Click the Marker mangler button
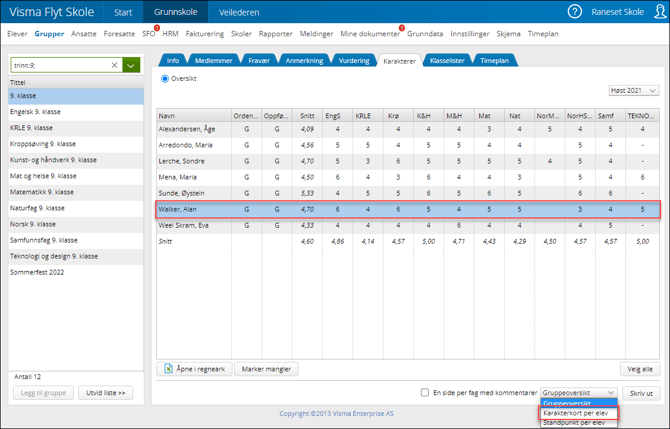The image size is (670, 429). tap(267, 369)
